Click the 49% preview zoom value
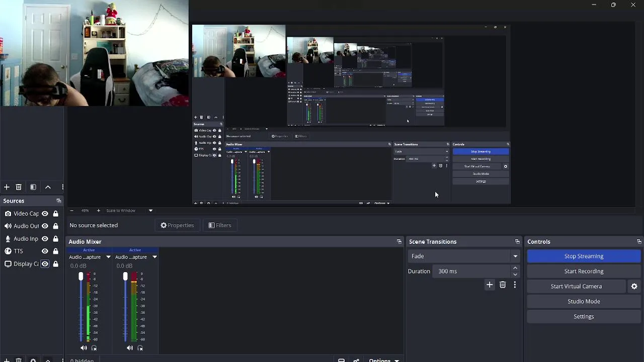 85,211
